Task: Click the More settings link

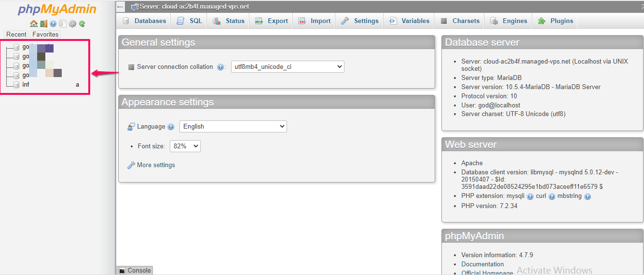Action: point(156,165)
